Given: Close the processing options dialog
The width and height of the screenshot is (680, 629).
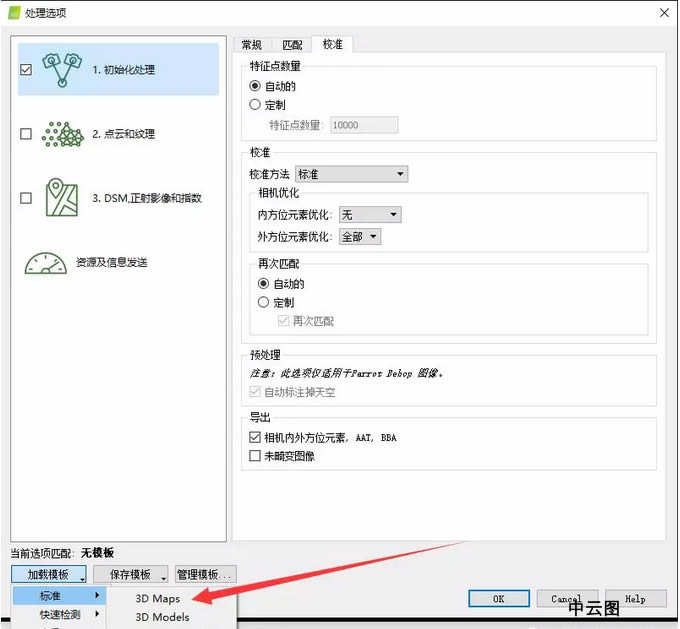Looking at the screenshot, I should [x=664, y=13].
